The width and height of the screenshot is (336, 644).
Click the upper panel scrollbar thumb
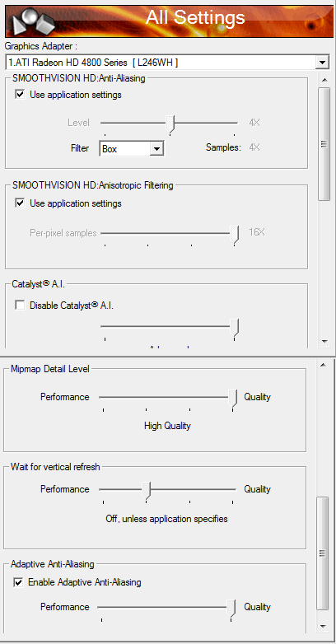324,144
